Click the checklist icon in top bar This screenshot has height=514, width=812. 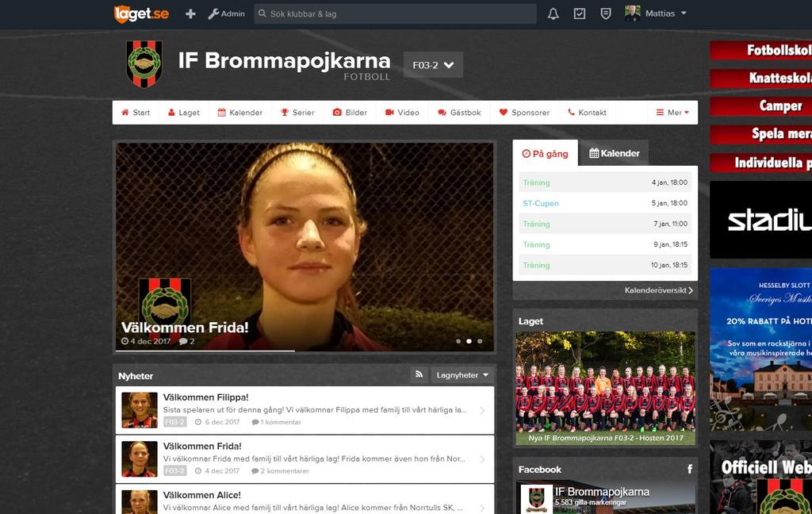point(580,14)
